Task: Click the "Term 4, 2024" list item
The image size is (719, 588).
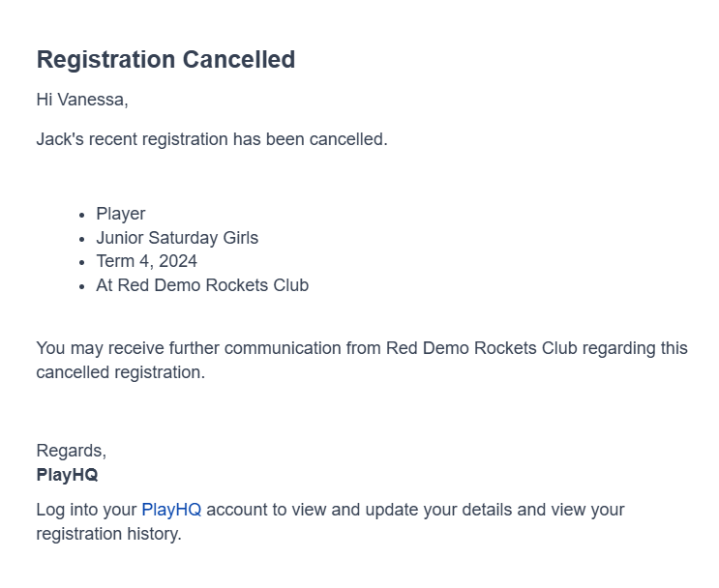Action: tap(146, 261)
